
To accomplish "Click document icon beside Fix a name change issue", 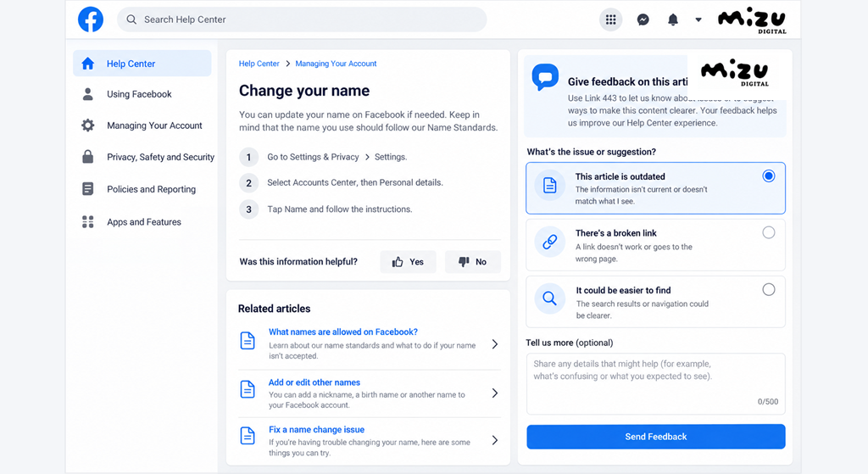I will [248, 436].
